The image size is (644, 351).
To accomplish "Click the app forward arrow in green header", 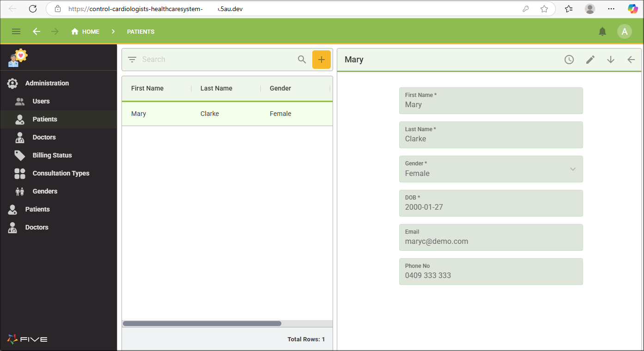I will pos(55,31).
